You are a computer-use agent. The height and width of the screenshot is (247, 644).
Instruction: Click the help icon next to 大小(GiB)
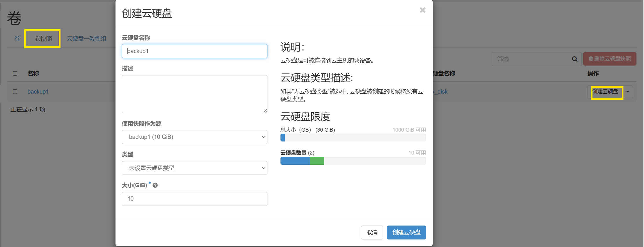pos(155,185)
